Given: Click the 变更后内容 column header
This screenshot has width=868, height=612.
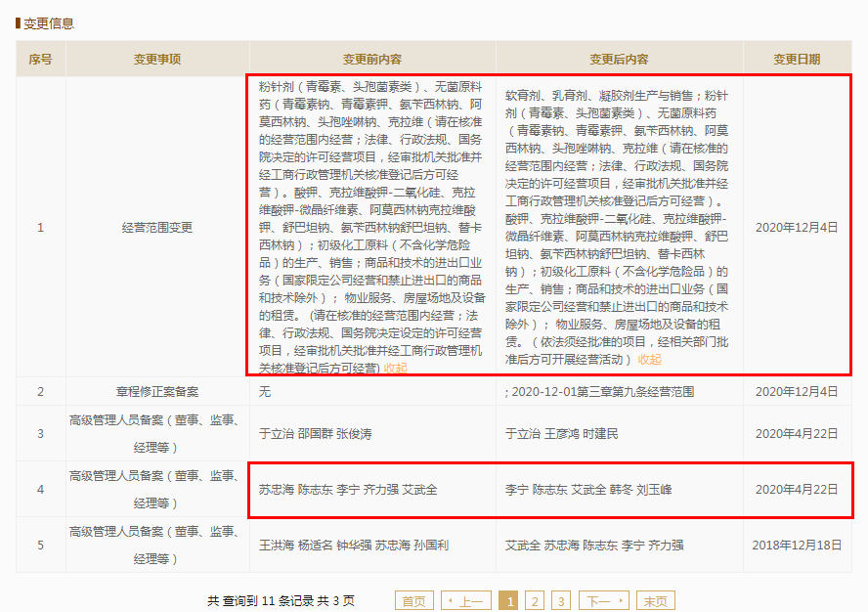Looking at the screenshot, I should click(x=619, y=59).
